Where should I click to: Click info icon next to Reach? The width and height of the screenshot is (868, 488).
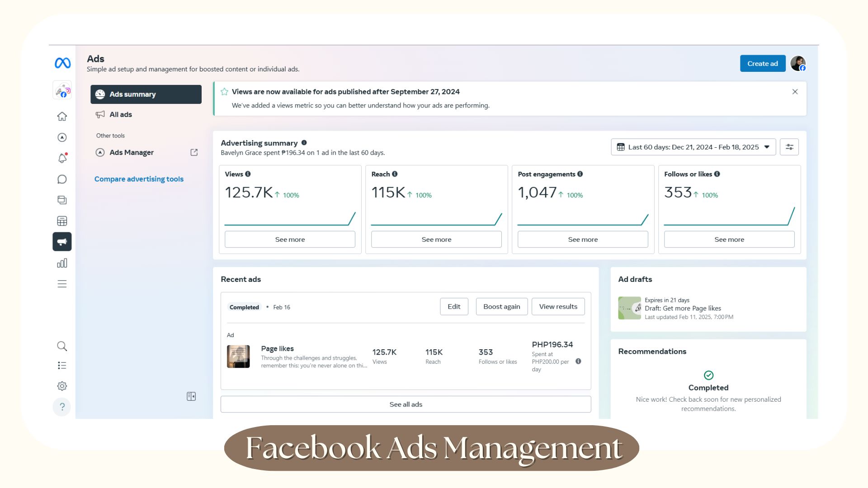coord(395,174)
